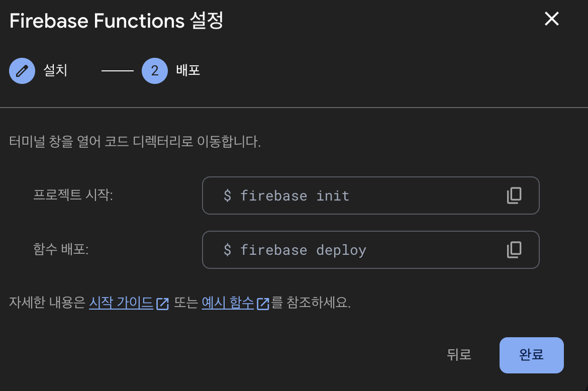Activate the 배포 step indicator
This screenshot has height=391, width=588.
click(154, 70)
